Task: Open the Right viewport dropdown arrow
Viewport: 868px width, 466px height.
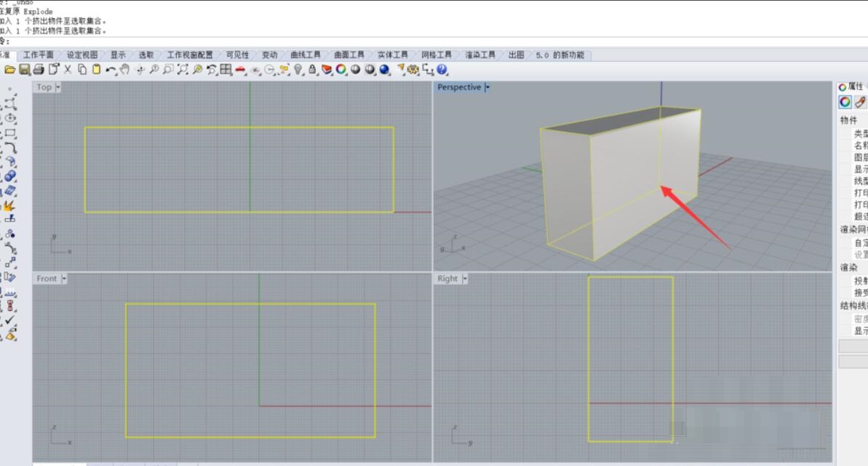Action: [x=464, y=279]
